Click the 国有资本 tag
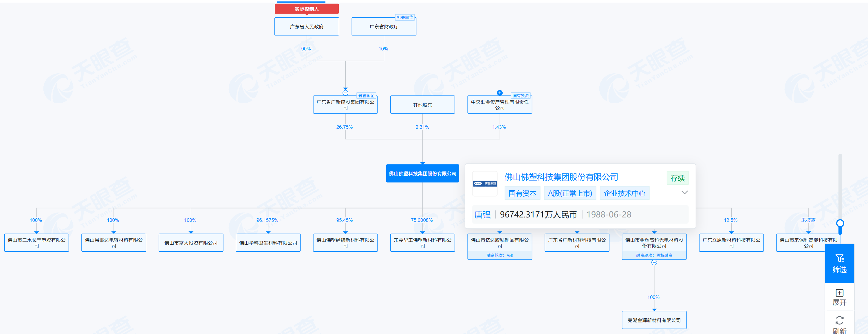 tap(522, 193)
